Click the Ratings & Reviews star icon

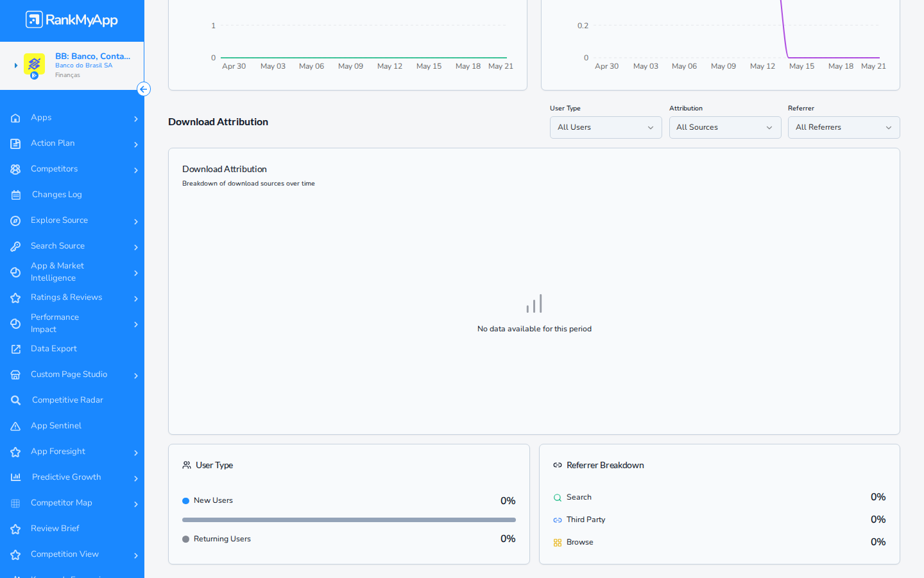coord(15,298)
